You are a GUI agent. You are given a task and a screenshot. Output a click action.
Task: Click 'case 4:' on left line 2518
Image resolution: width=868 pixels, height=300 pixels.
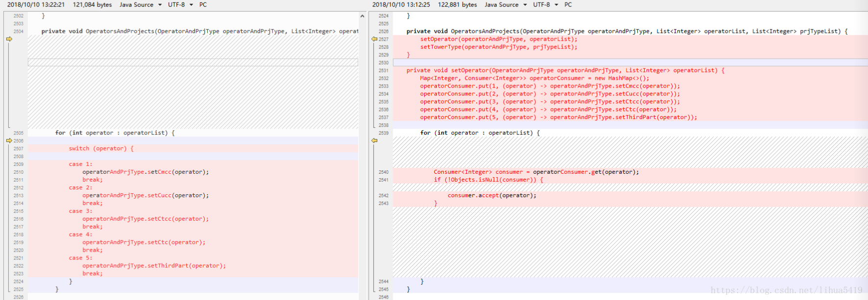pyautogui.click(x=80, y=234)
